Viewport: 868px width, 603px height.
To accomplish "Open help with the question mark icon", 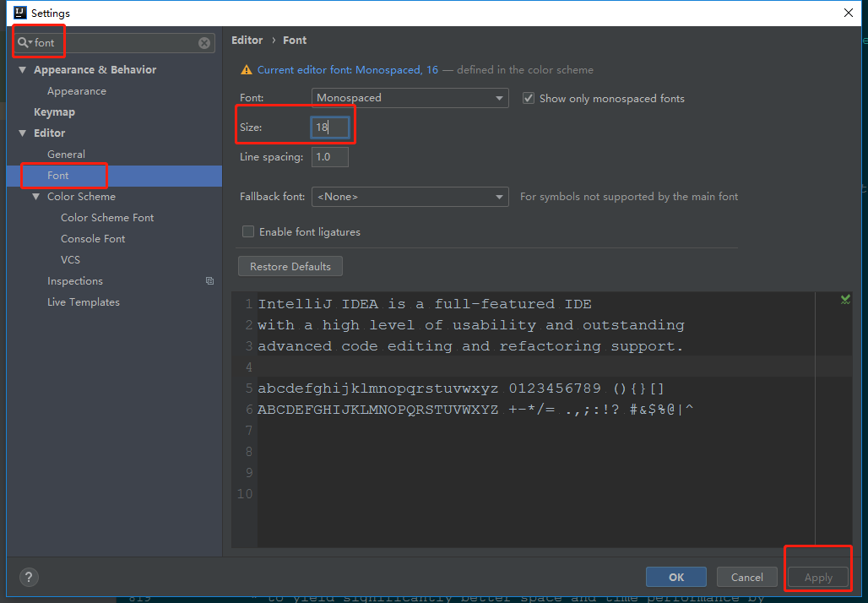I will coord(29,577).
